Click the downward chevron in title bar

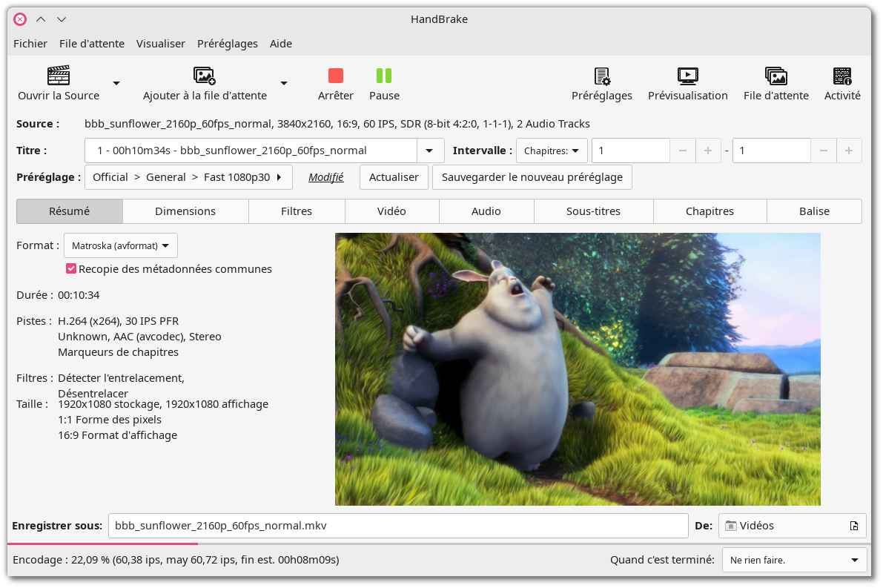(62, 19)
